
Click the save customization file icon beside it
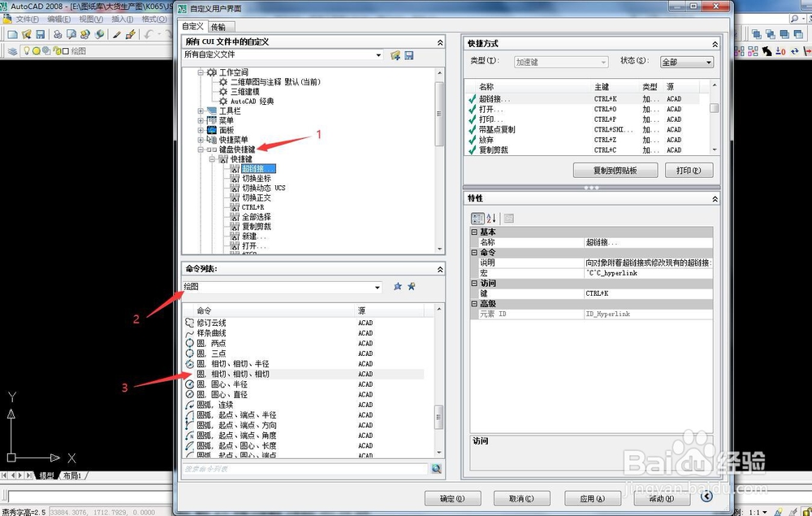[409, 55]
